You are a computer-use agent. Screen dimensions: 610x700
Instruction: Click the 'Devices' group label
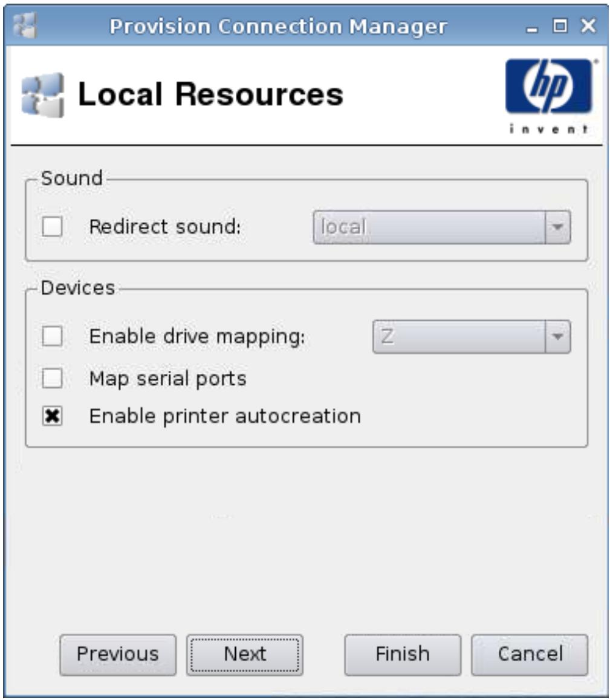pos(77,288)
